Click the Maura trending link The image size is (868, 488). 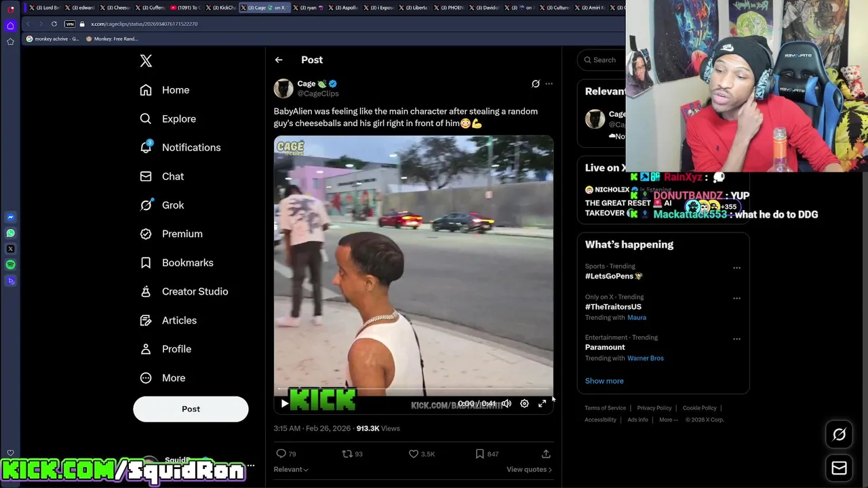pos(637,317)
